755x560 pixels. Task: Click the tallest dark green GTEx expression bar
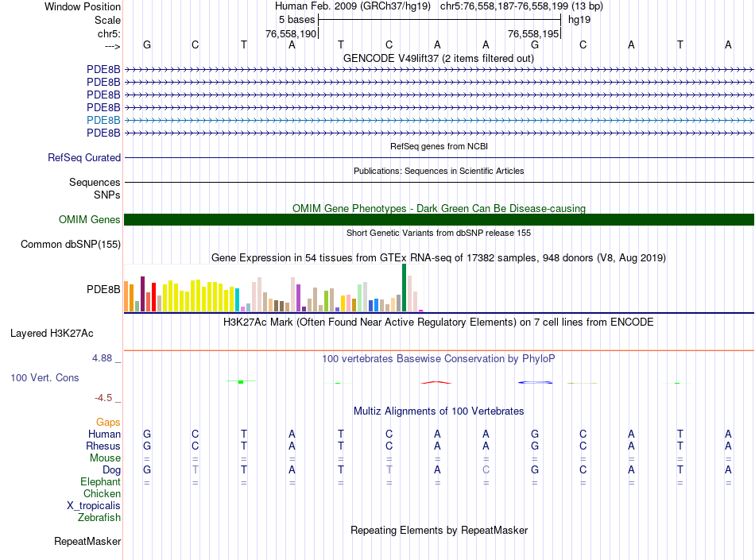tap(404, 288)
